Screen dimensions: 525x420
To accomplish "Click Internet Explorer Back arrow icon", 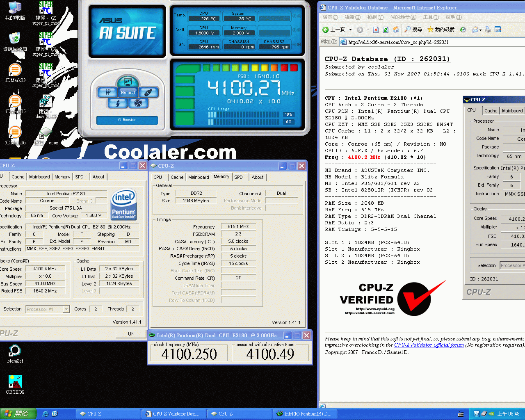I will tap(325, 30).
